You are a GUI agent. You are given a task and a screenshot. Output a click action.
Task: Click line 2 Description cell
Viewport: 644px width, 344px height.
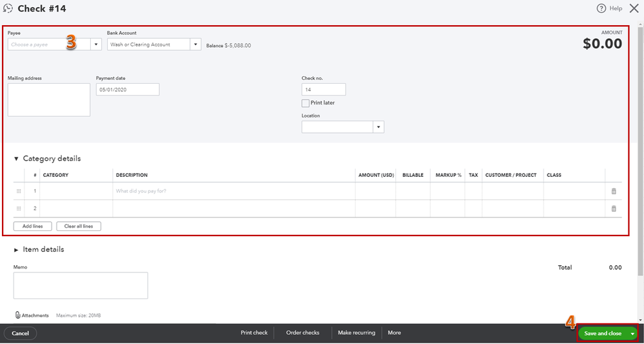tap(234, 208)
